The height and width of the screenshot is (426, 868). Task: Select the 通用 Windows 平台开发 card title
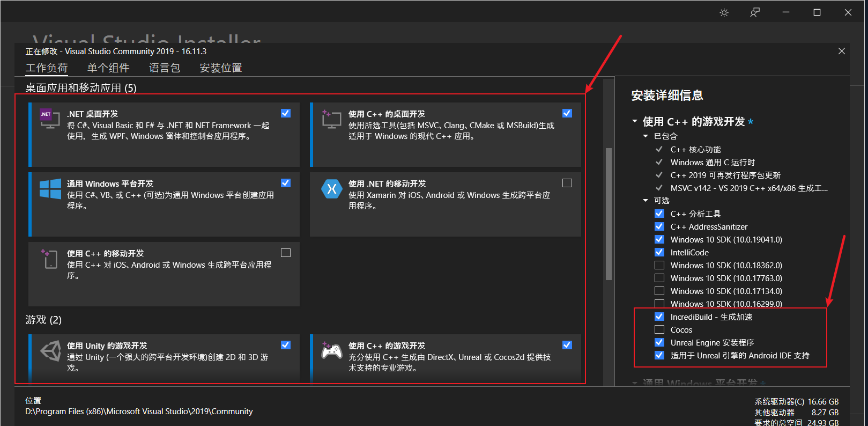pyautogui.click(x=110, y=183)
